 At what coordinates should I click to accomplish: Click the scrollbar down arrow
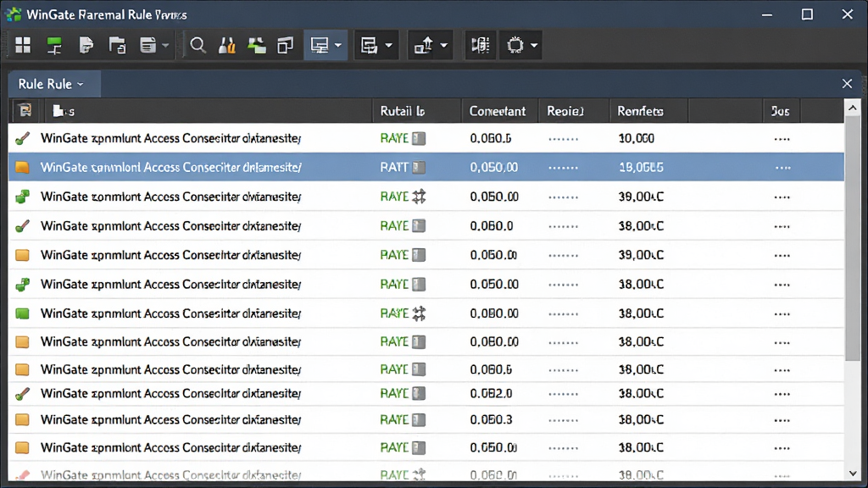(853, 474)
